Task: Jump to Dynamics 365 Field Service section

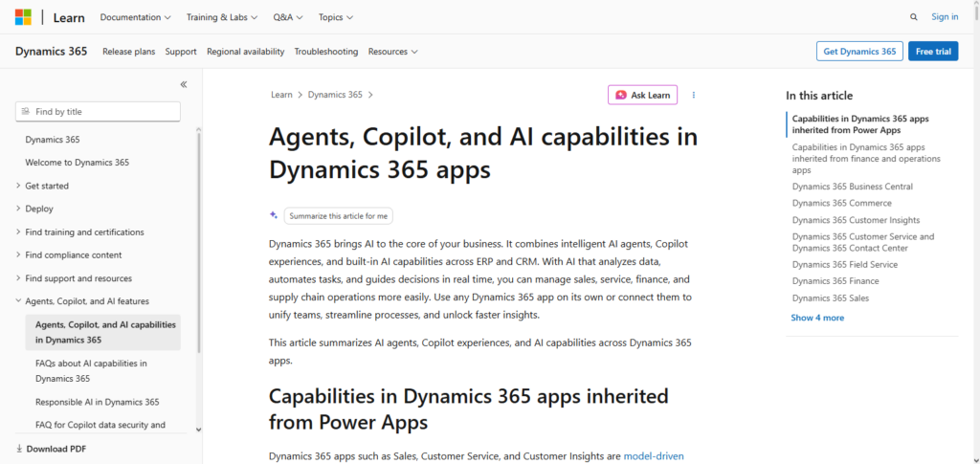Action: coord(844,265)
